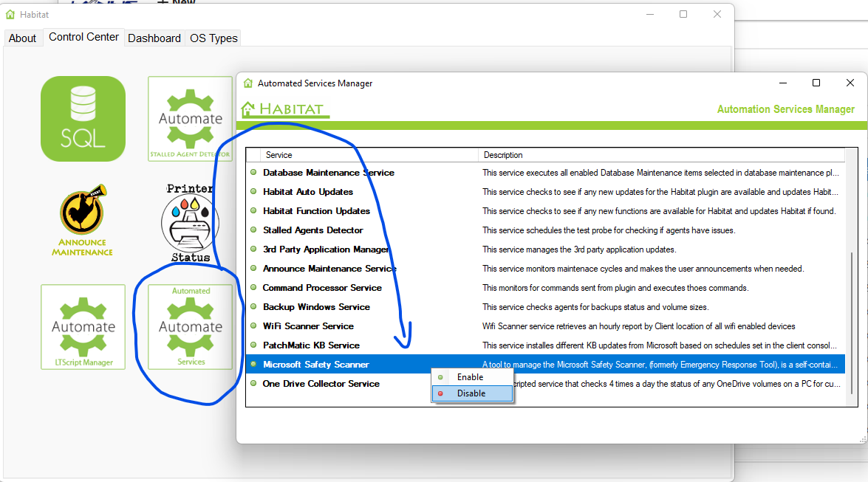
Task: Click status dot for One Drive Collector Service
Action: [x=253, y=383]
